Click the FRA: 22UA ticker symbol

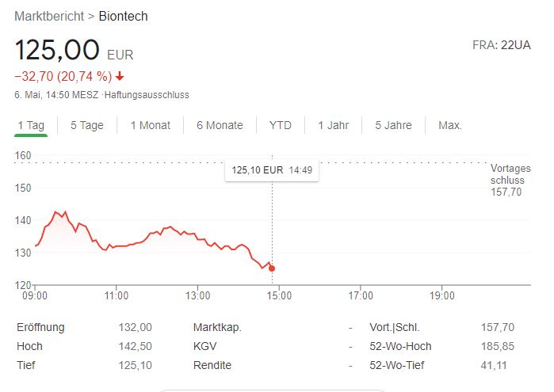click(x=502, y=45)
